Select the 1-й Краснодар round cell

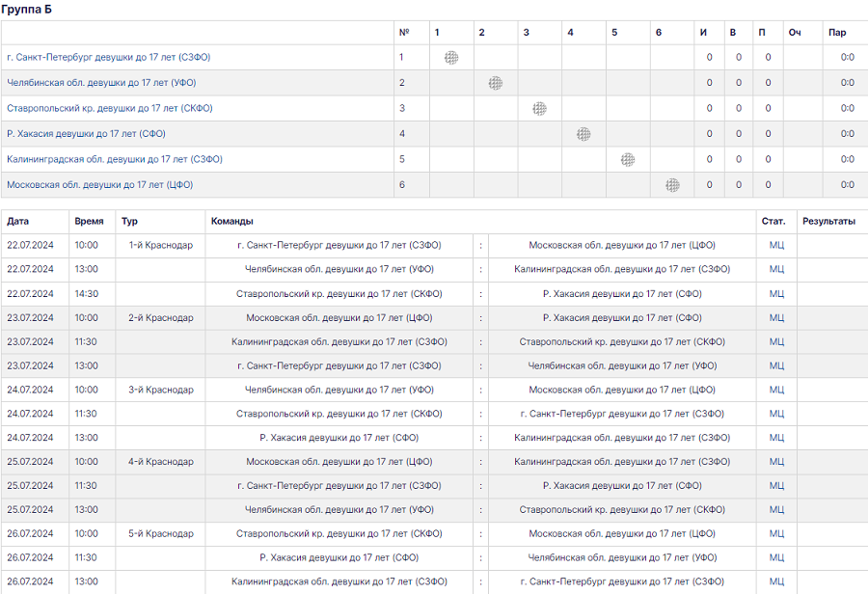160,245
